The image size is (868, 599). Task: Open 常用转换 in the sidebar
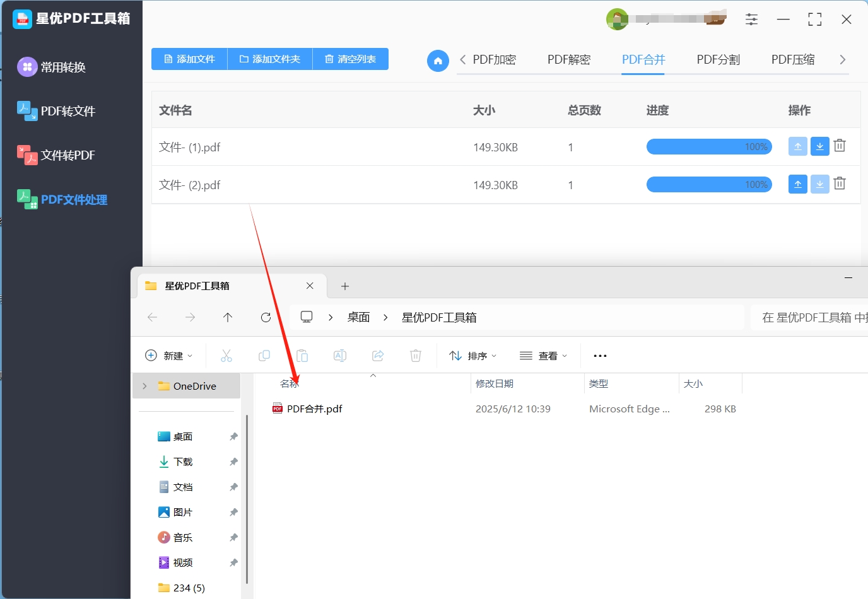tap(52, 67)
